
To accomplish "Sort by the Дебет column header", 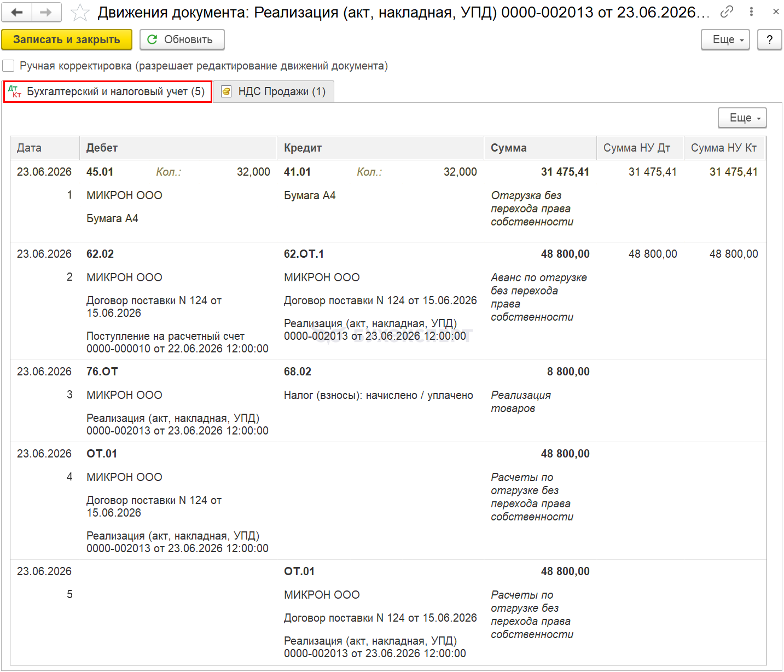I will tap(102, 148).
